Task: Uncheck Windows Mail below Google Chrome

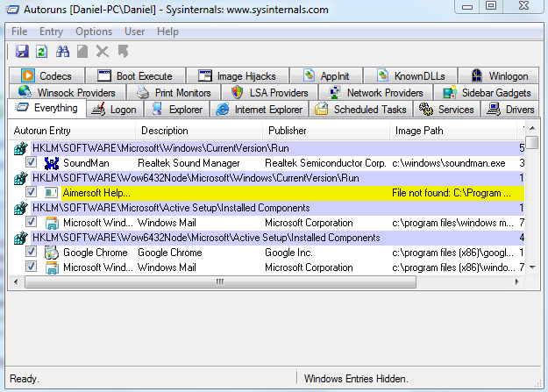Action: [31, 267]
